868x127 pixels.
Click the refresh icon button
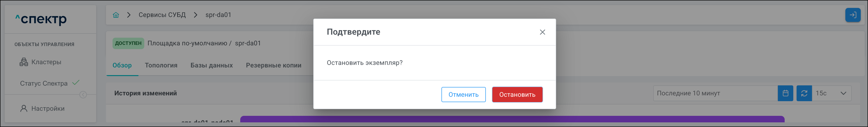coord(804,94)
